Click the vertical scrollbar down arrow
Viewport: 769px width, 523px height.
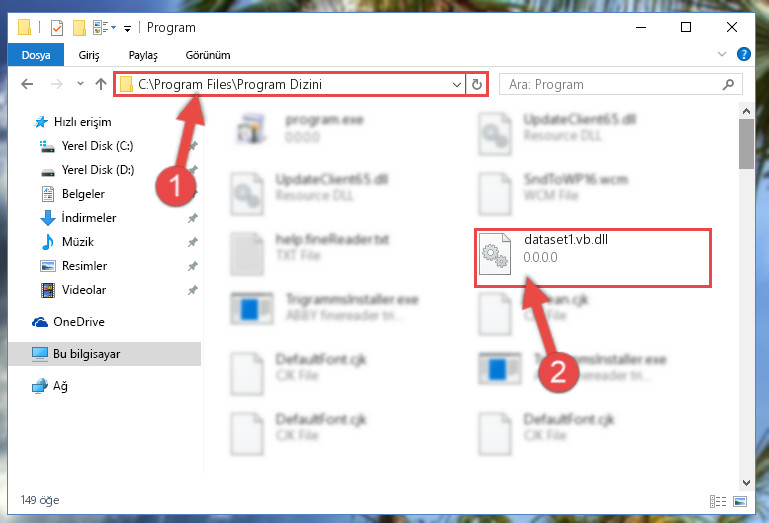(x=746, y=483)
